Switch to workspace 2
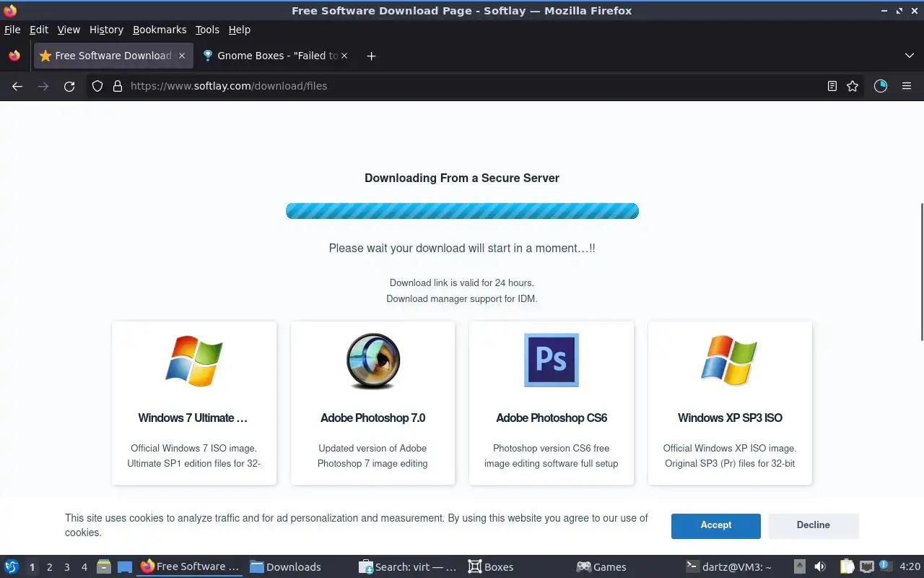Image resolution: width=924 pixels, height=578 pixels. pyautogui.click(x=49, y=567)
